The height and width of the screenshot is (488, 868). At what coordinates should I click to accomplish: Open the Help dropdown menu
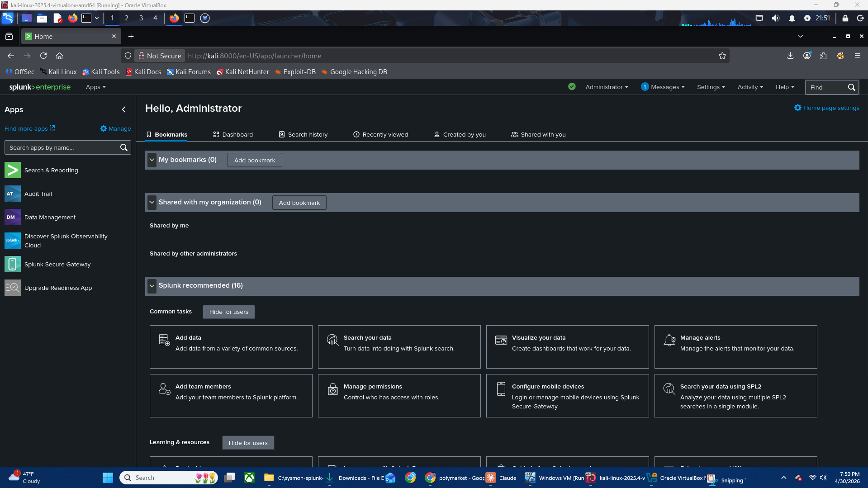[x=785, y=87]
